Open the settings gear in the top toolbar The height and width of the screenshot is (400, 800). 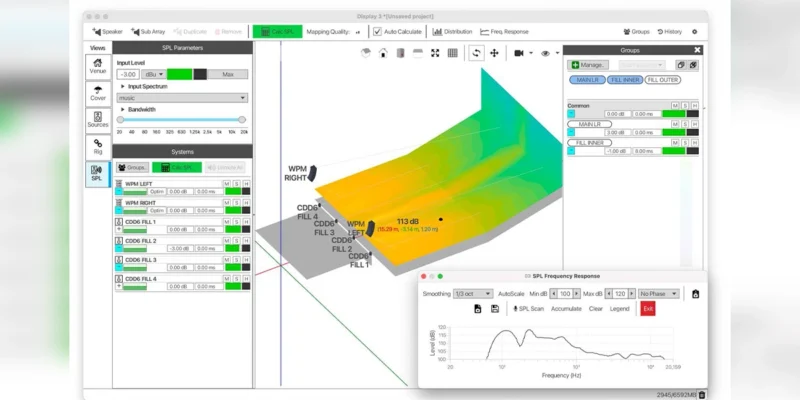[x=694, y=32]
